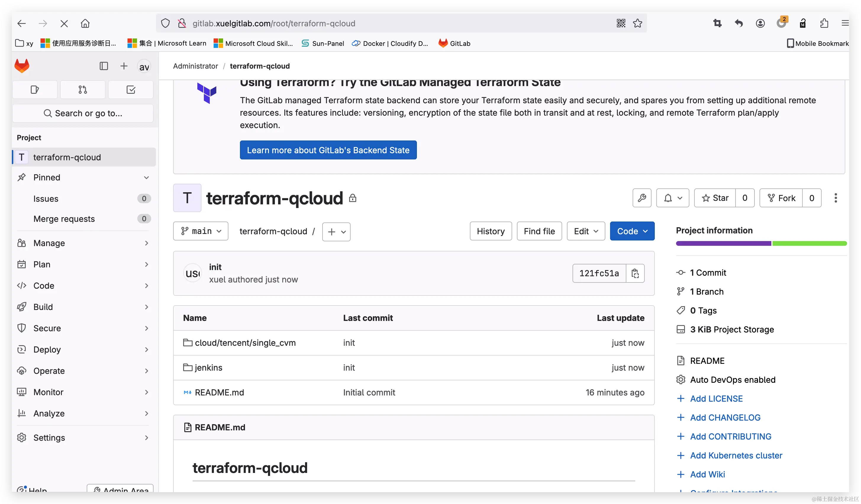Open QR code icon in address bar
This screenshot has height=504, width=861.
(621, 23)
